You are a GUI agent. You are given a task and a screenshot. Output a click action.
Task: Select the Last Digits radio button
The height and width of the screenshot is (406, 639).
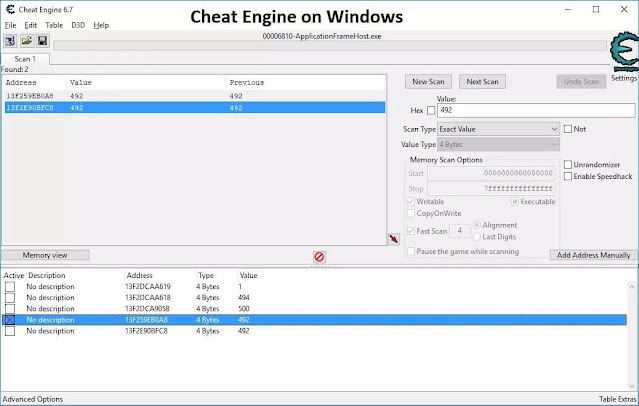click(x=477, y=237)
